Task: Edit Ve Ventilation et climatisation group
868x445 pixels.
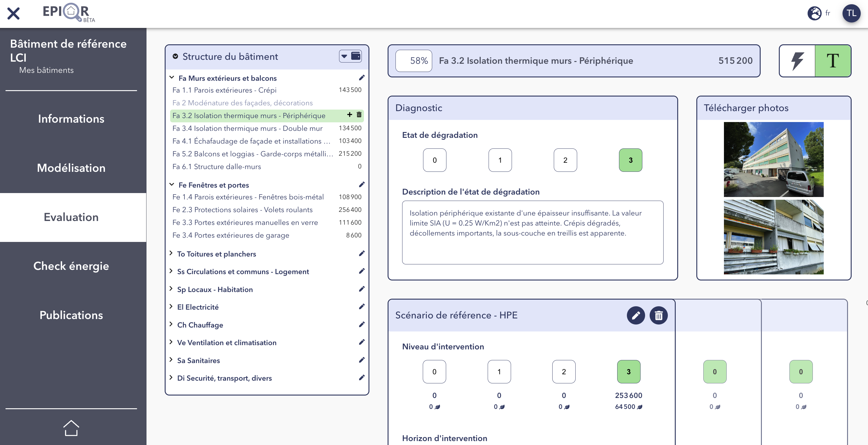Action: tap(362, 342)
